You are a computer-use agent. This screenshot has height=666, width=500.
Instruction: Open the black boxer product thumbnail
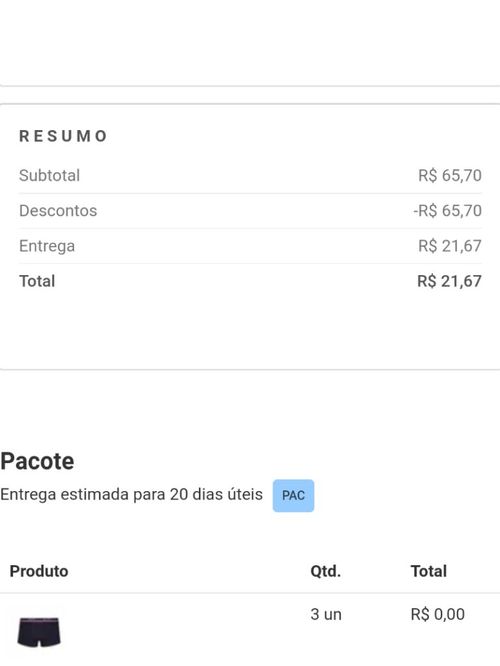39,632
